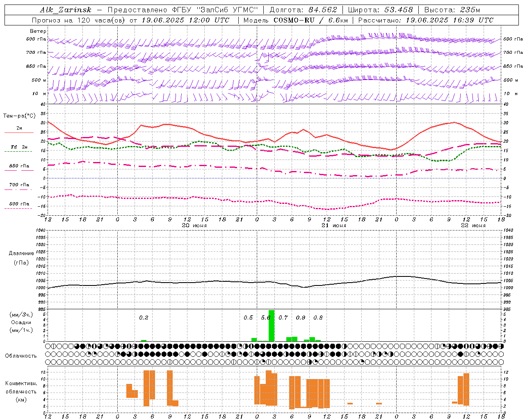Select the elevation label Высота: 235м
This screenshot has height=420, width=525.
[452, 10]
